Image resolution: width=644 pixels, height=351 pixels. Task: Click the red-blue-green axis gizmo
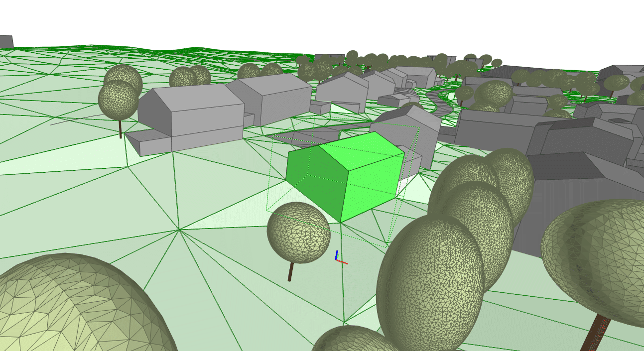[340, 257]
